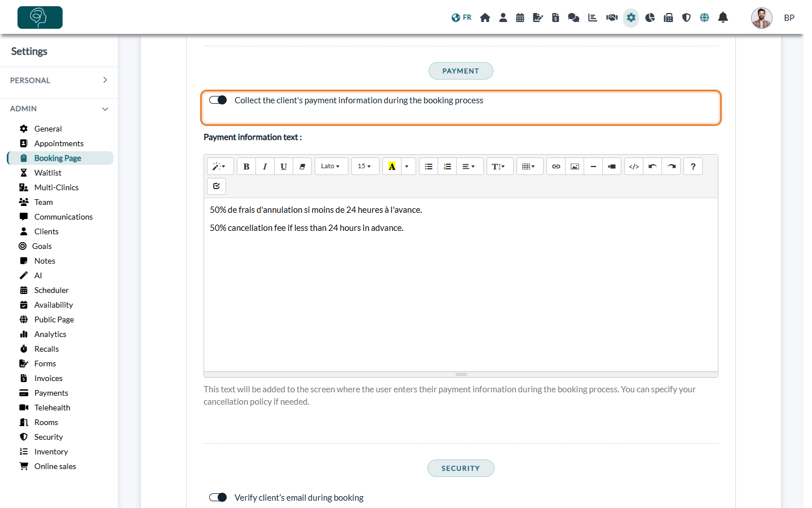Apply the yellow highlight color button
Screen dimensions: 812x508
pyautogui.click(x=392, y=167)
